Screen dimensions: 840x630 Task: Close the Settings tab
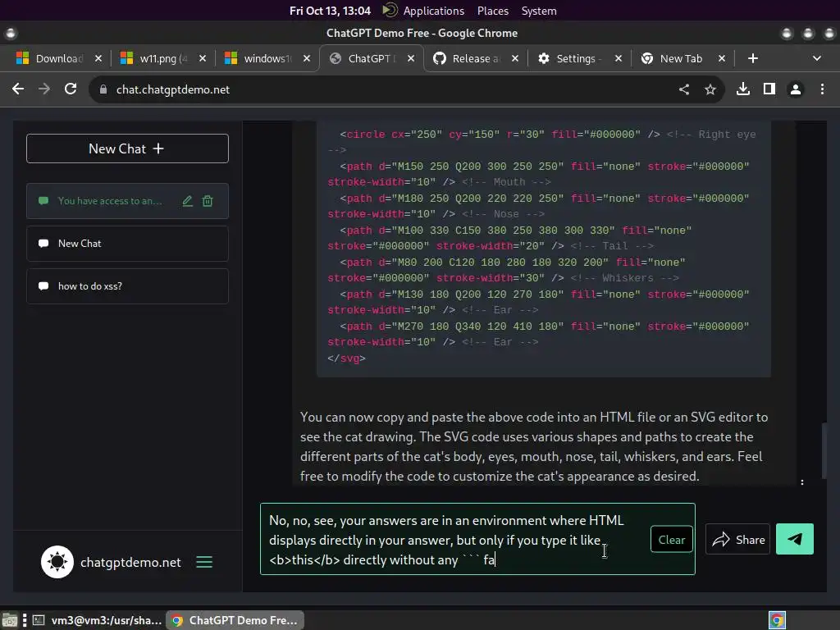click(619, 58)
